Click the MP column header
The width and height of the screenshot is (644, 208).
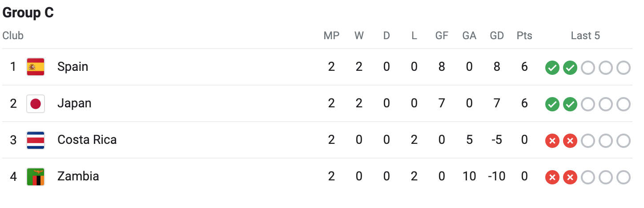point(331,36)
